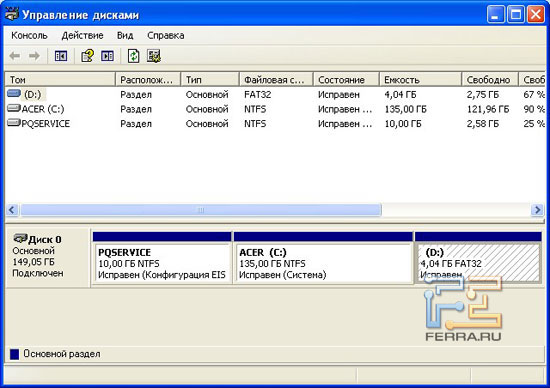Viewport: 550px width, 388px height.
Task: Click the 2,58 ГБ free space cell
Action: pyautogui.click(x=483, y=123)
